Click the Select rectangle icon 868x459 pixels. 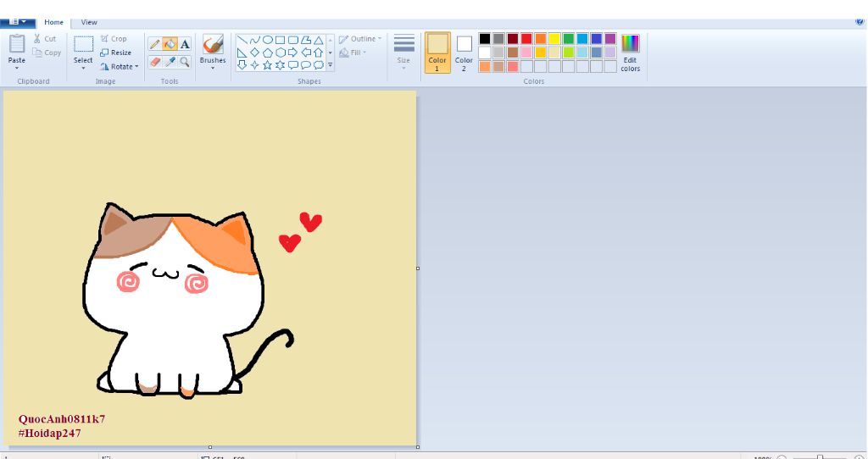click(84, 44)
